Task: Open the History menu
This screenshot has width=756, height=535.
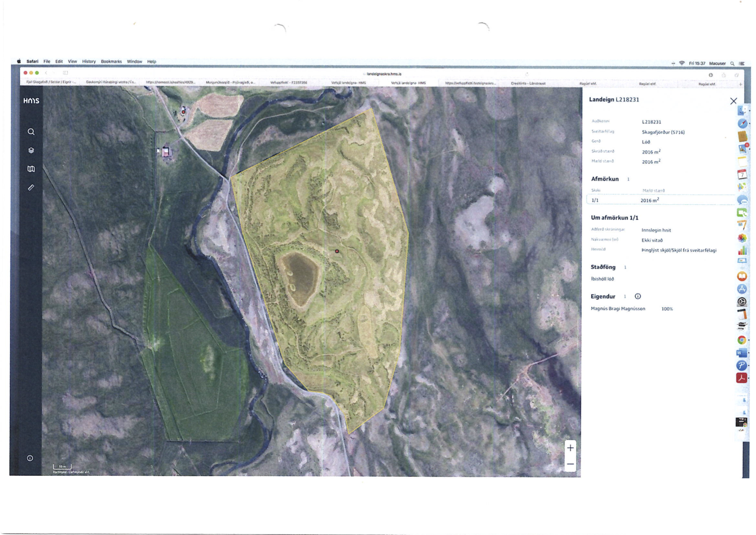Action: coord(89,61)
